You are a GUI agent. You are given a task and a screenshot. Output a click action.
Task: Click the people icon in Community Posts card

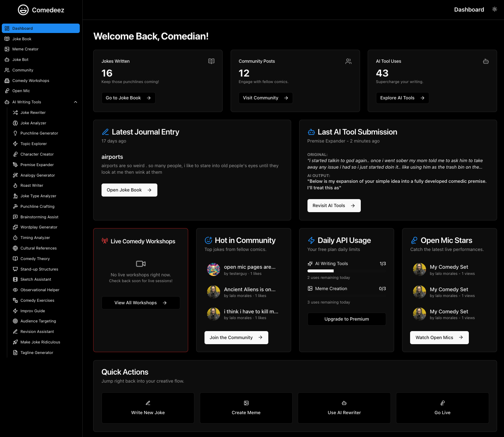pos(348,61)
